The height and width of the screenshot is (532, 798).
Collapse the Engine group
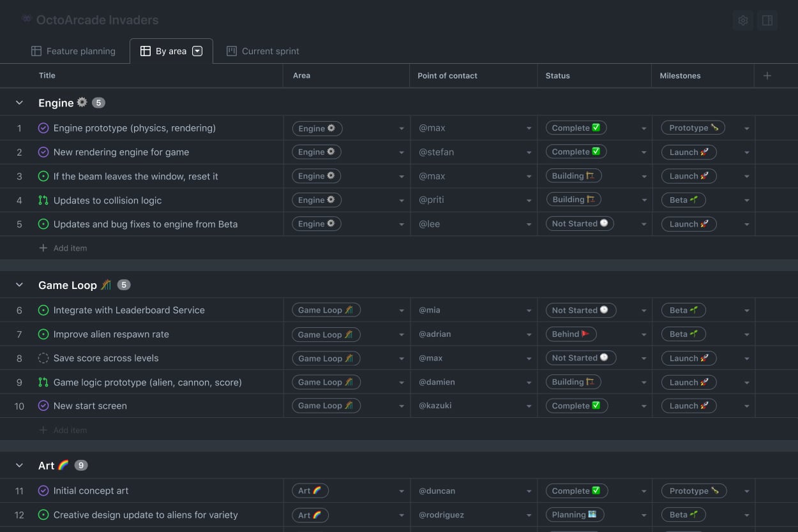pyautogui.click(x=18, y=102)
